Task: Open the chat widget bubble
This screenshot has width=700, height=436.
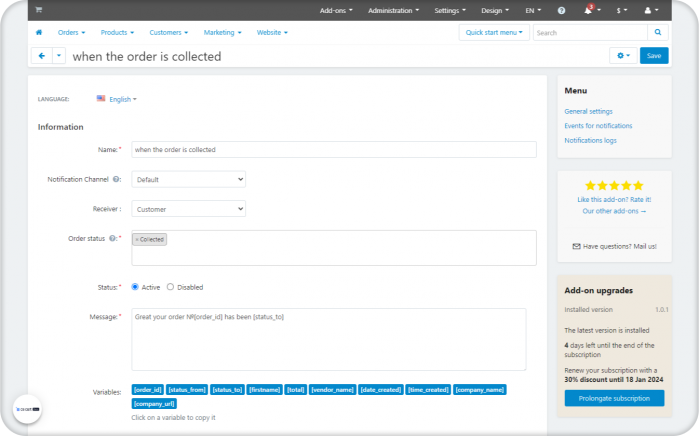Action: pos(28,409)
